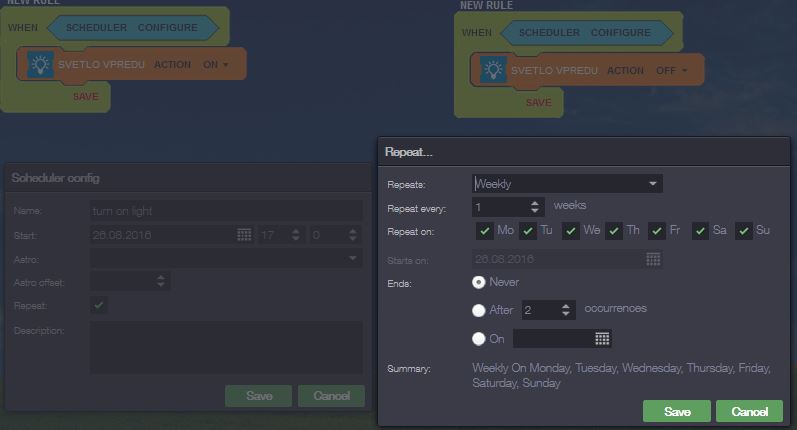The width and height of the screenshot is (797, 430).
Task: Expand the Repeats Weekly dropdown
Action: [653, 184]
